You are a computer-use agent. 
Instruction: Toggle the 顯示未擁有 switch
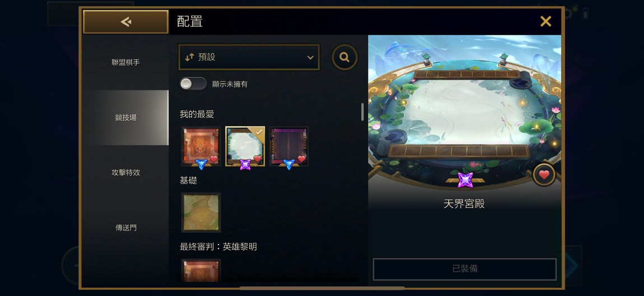coord(193,84)
